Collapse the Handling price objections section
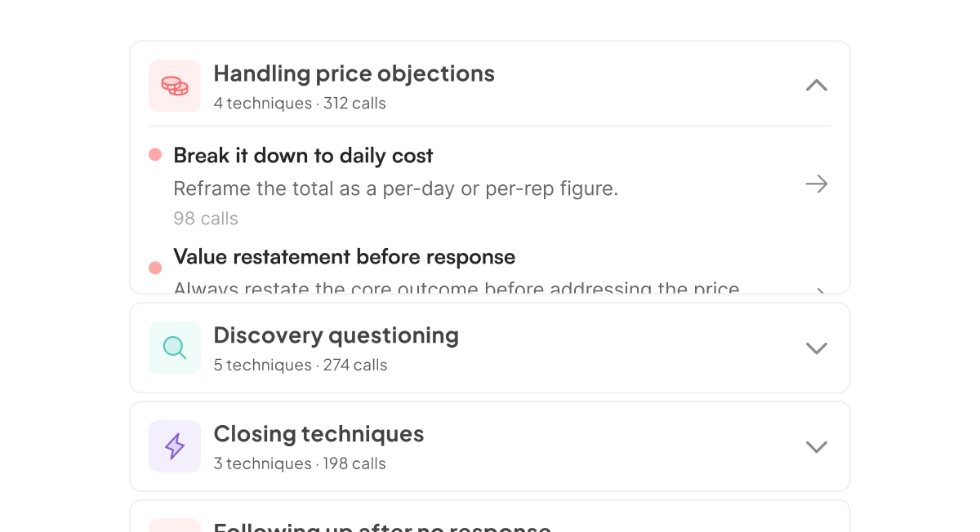Screen dimensions: 980x532 click(816, 86)
